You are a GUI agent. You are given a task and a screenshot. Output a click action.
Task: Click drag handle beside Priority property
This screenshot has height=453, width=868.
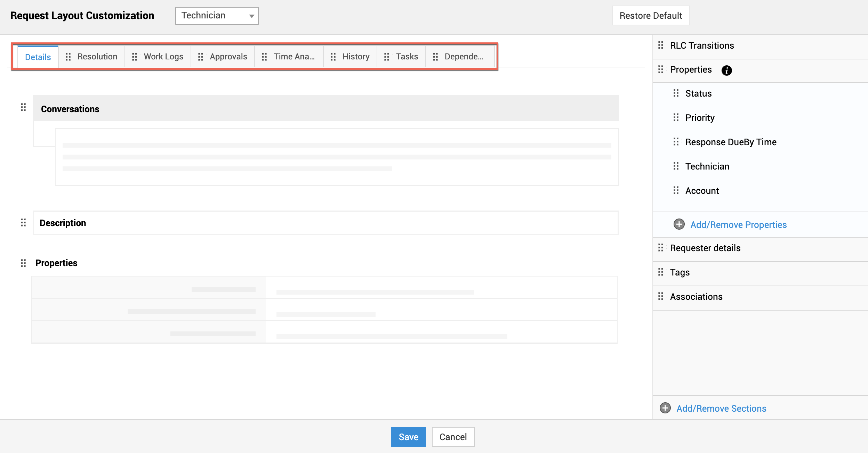[x=676, y=117]
